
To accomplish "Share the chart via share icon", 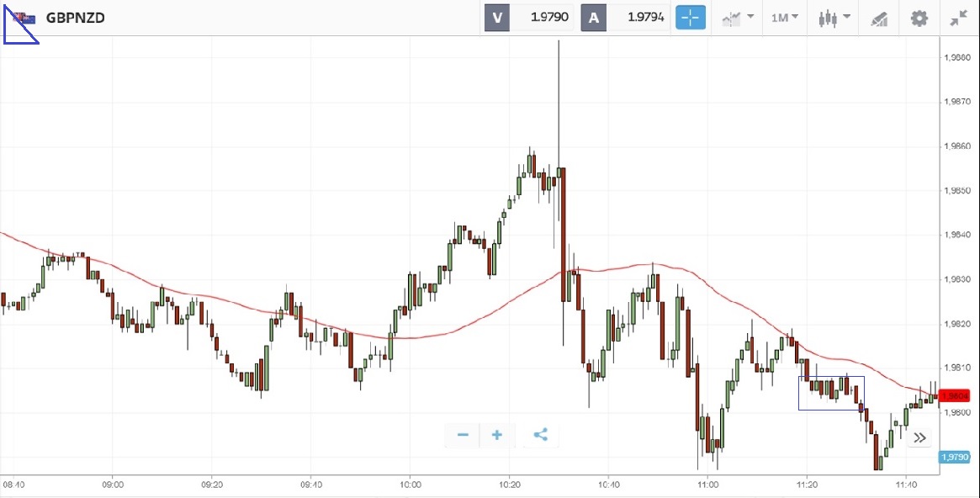I will [x=541, y=435].
